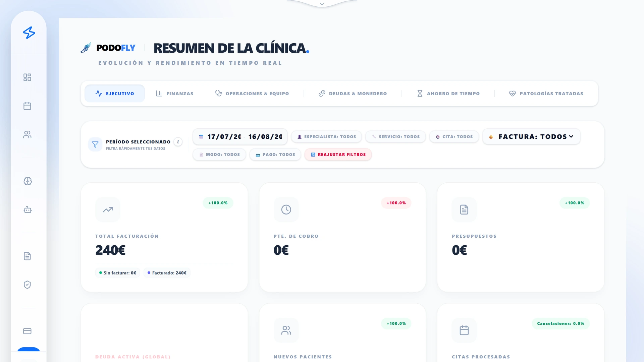Click the Deuda Activa (Global) label
Image resolution: width=644 pixels, height=362 pixels.
pyautogui.click(x=133, y=357)
